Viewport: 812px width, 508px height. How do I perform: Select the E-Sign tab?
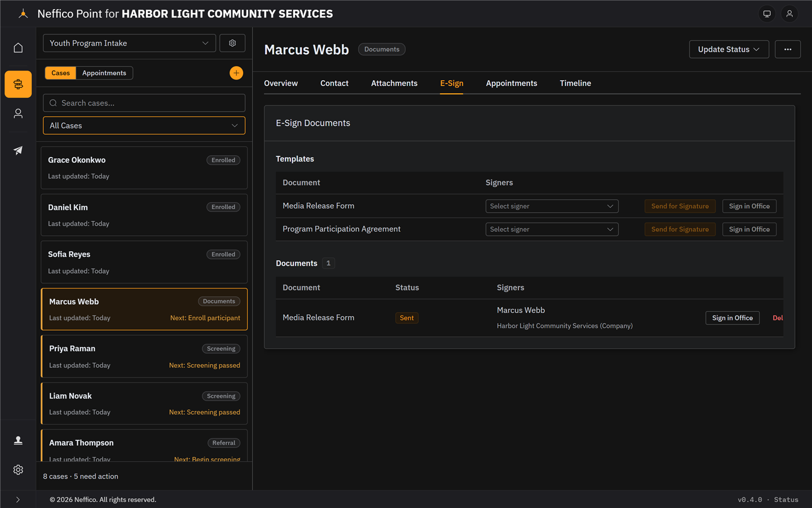452,83
